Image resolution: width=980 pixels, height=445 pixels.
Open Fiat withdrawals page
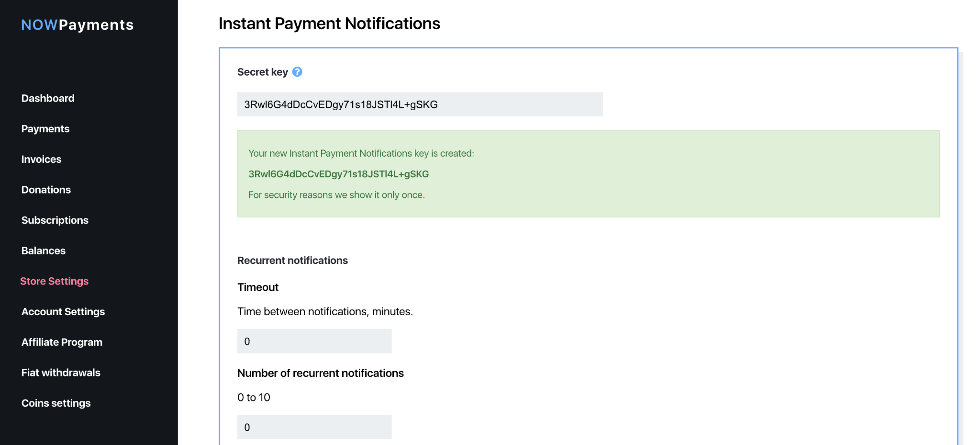click(x=61, y=373)
